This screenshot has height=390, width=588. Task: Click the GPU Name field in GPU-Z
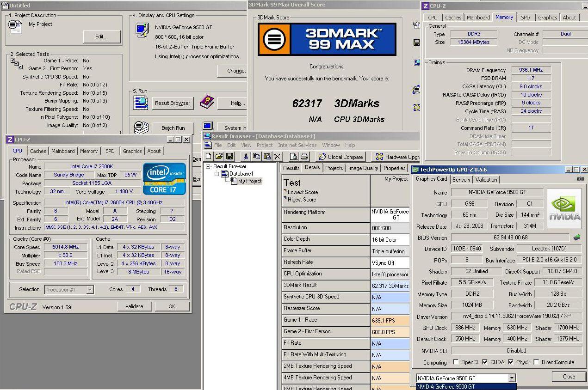tap(497, 192)
